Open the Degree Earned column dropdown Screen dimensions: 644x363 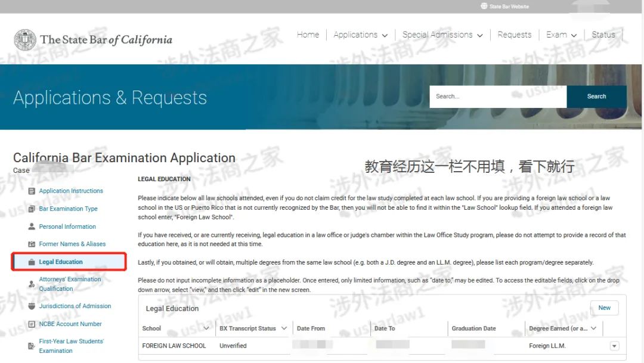tap(593, 328)
